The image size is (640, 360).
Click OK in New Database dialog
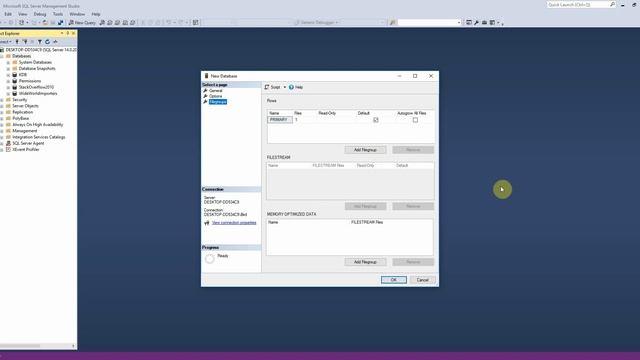tap(393, 280)
